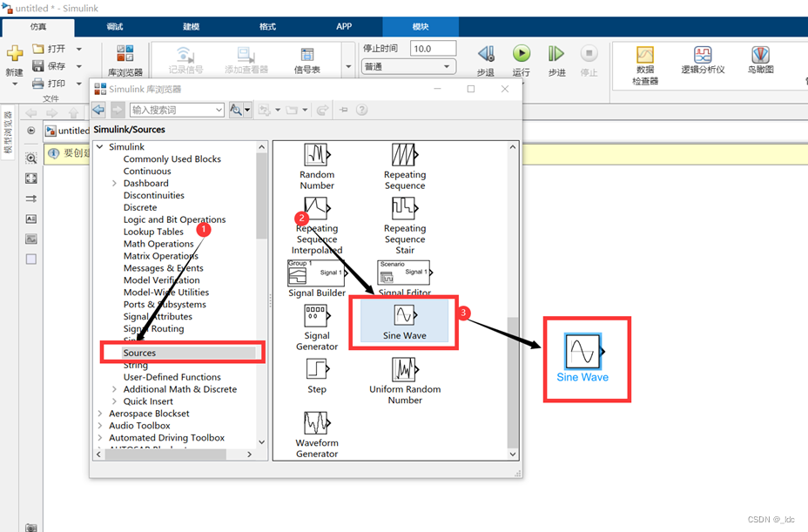
Task: Click the Annotation text sidebar icon
Action: click(31, 219)
